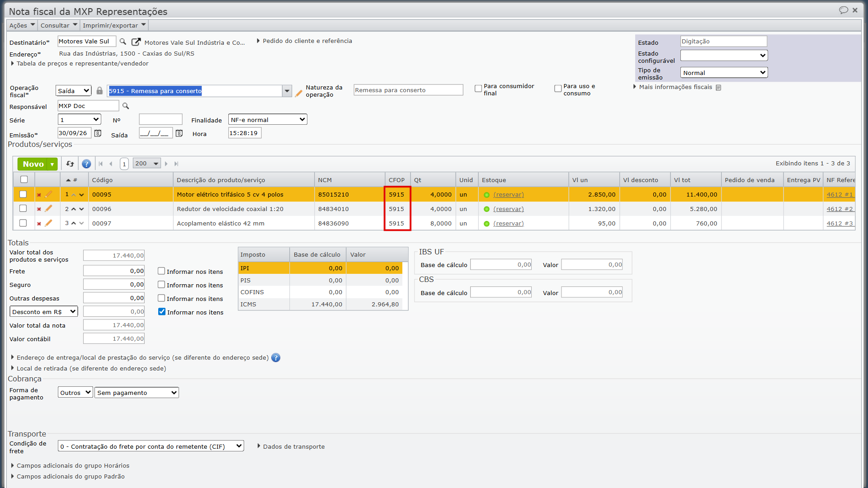The image size is (868, 488).
Task: Open the Imprimir/exportar menu
Action: pos(114,25)
